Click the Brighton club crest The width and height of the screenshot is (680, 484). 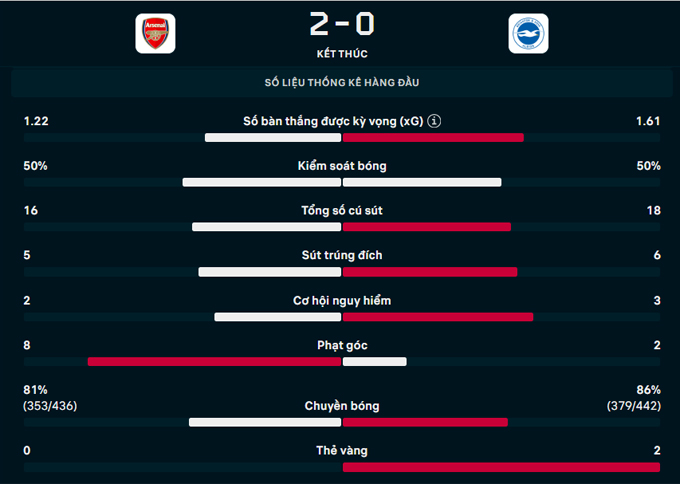[527, 33]
